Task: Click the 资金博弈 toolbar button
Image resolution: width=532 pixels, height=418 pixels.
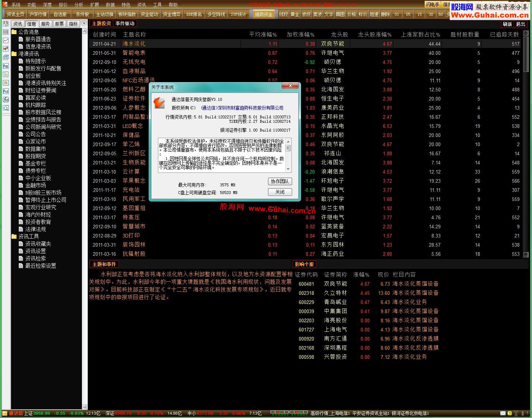Action: point(172,14)
